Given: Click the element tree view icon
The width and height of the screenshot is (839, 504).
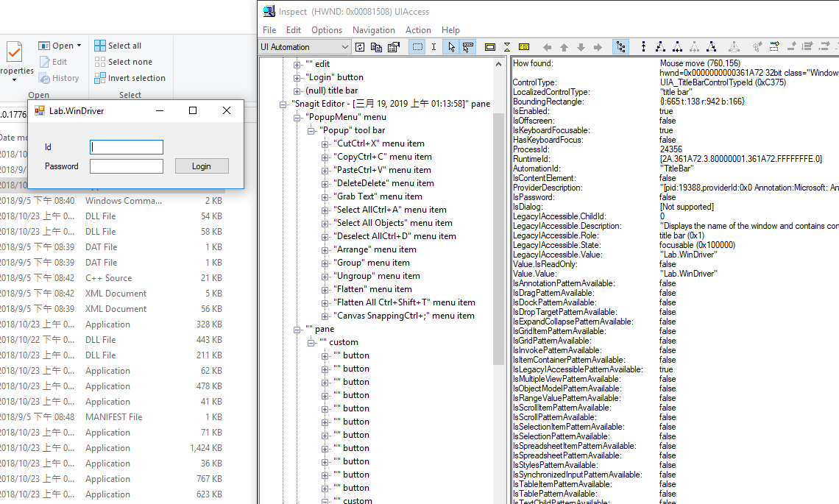Looking at the screenshot, I should point(620,46).
